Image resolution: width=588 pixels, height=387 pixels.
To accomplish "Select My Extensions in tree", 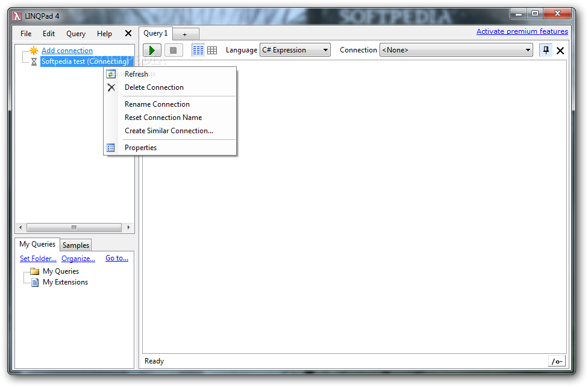I will (65, 282).
